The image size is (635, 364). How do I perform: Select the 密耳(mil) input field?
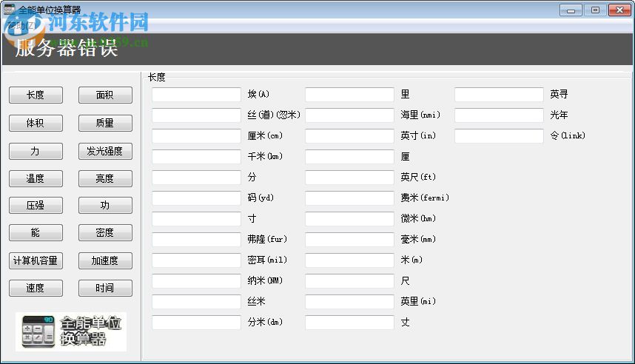coord(196,260)
